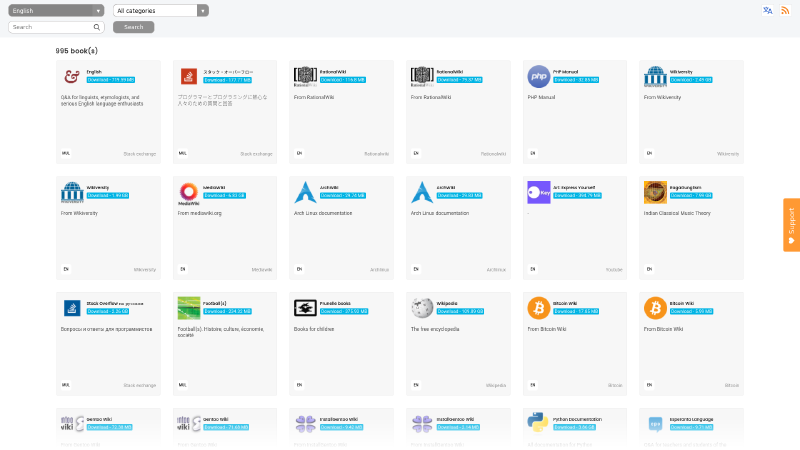The height and width of the screenshot is (450, 800).
Task: Click the Art: Express Yourself icon
Action: [539, 192]
